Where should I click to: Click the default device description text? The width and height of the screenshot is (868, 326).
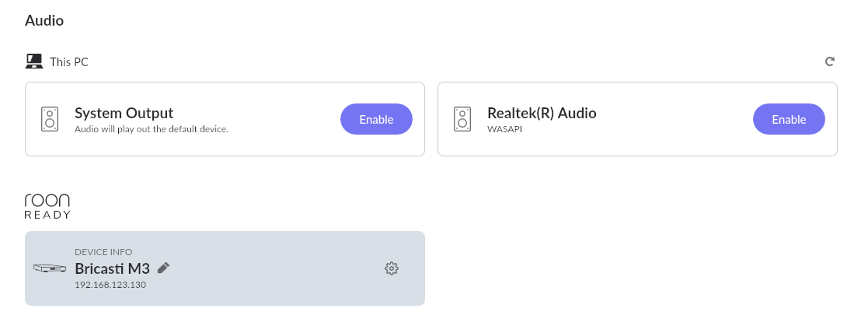tap(152, 129)
